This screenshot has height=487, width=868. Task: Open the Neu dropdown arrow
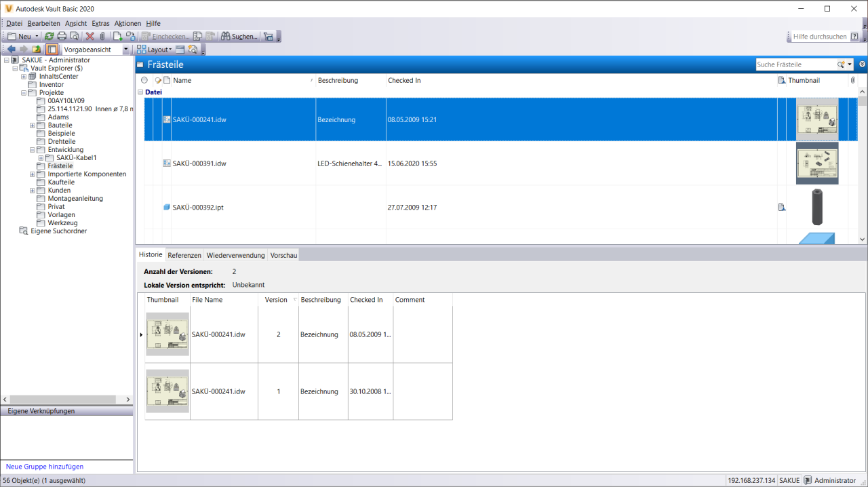(x=37, y=37)
